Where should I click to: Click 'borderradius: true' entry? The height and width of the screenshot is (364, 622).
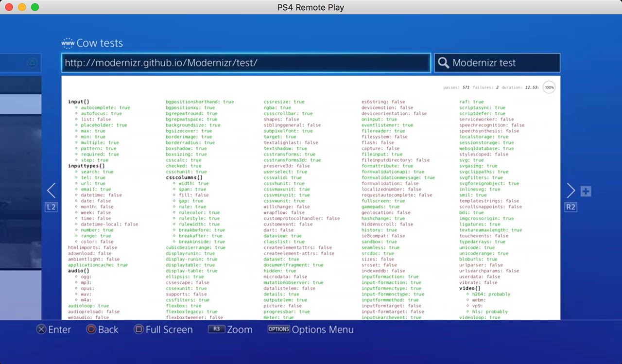point(190,143)
